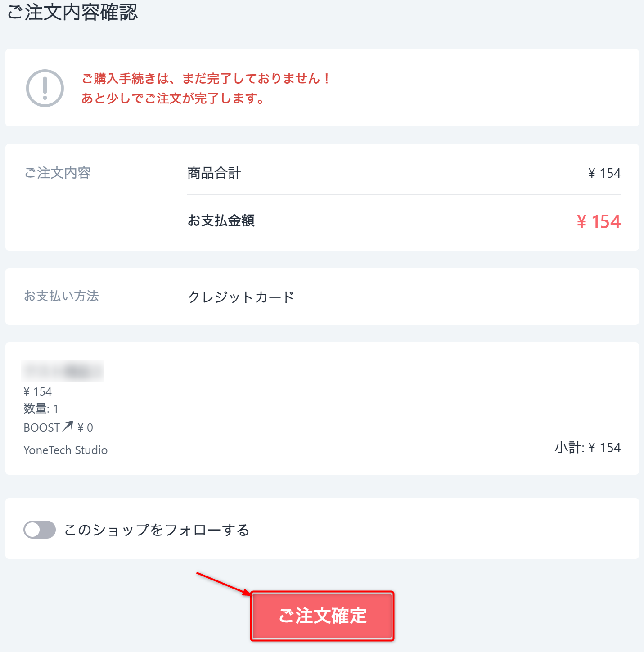Click the ご注文内容 section label
Image resolution: width=644 pixels, height=652 pixels.
(58, 173)
